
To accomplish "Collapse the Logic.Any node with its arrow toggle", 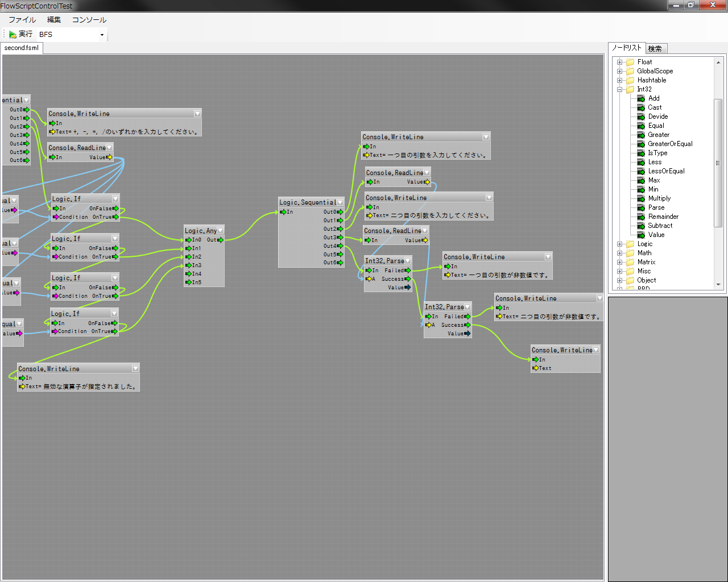I will tap(220, 231).
